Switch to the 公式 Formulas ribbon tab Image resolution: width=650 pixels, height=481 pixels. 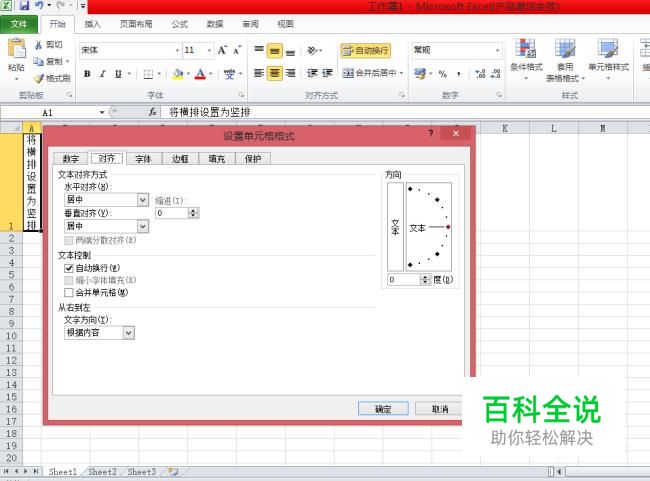(180, 24)
